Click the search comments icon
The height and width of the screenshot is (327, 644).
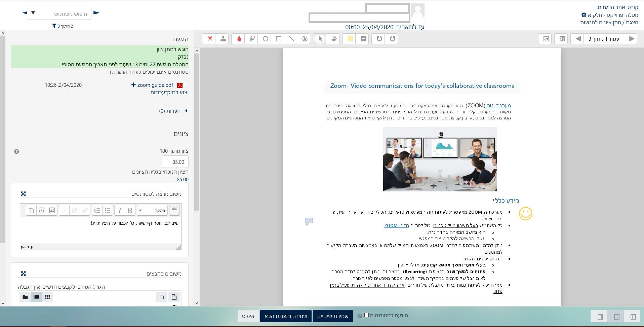pos(562,39)
